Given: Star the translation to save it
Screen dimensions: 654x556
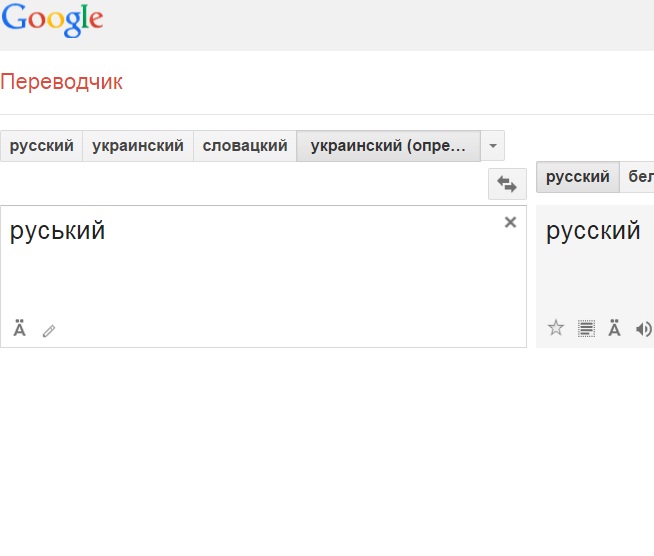Looking at the screenshot, I should click(x=556, y=328).
